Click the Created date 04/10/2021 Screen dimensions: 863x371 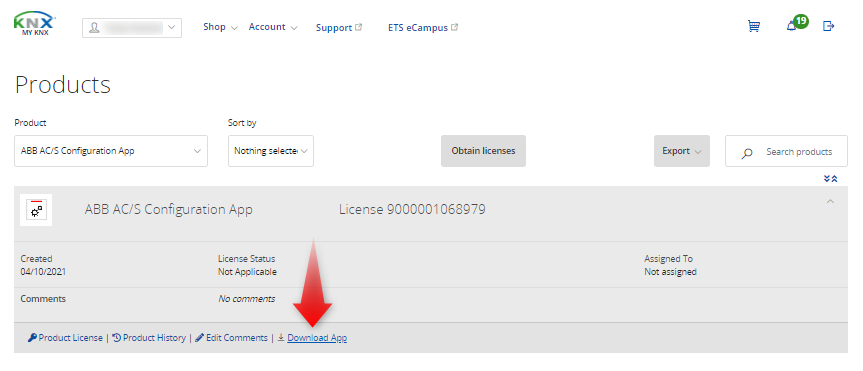tap(43, 272)
